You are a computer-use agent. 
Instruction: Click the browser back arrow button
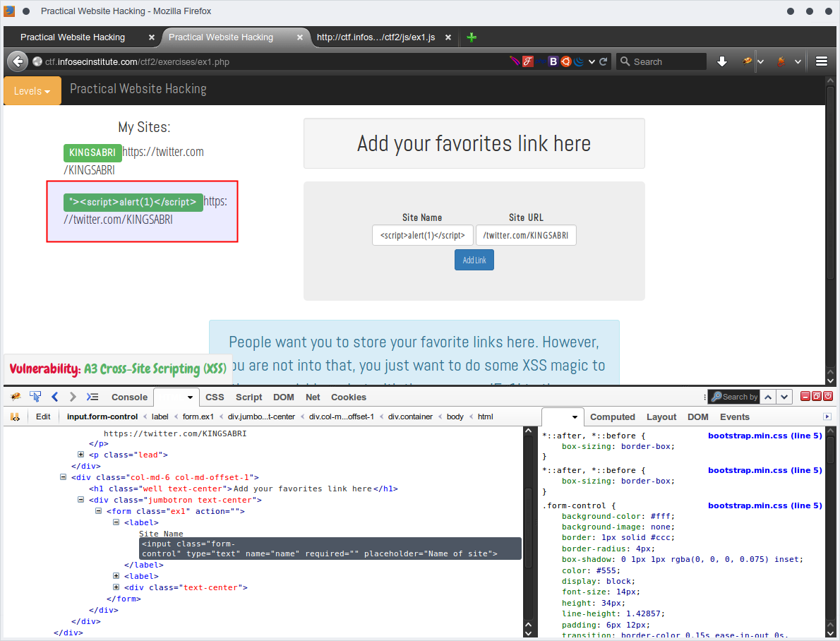[x=17, y=61]
